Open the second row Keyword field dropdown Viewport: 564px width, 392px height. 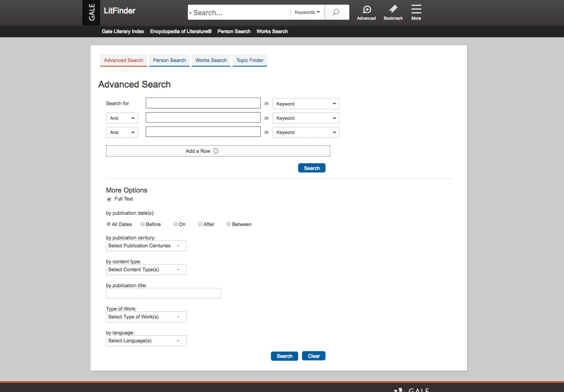pos(306,118)
